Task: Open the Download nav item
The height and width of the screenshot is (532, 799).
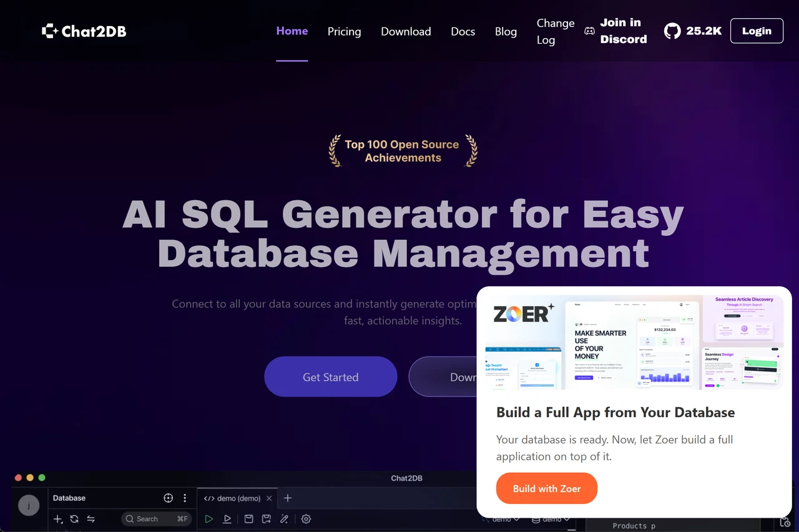Action: pyautogui.click(x=406, y=31)
